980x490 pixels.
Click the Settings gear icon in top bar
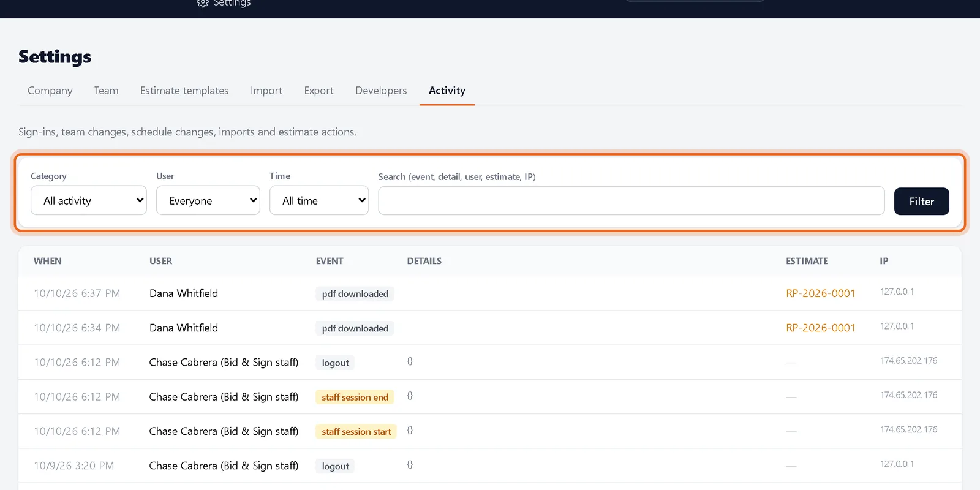tap(203, 3)
